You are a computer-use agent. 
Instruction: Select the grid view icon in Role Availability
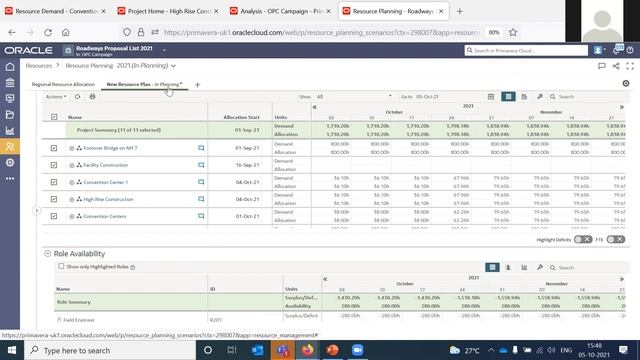point(492,267)
